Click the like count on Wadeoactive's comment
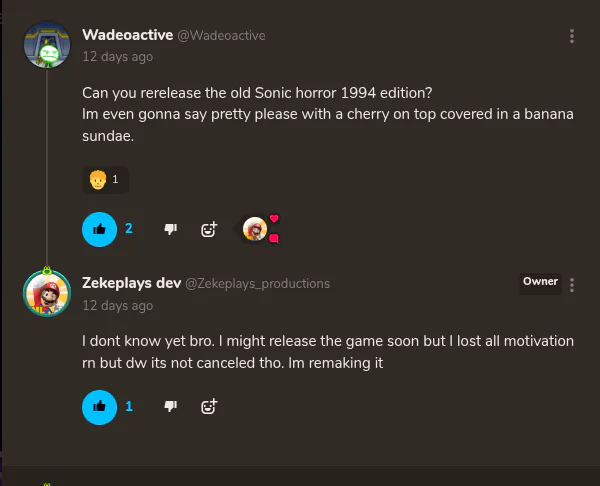Image resolution: width=600 pixels, height=486 pixels. (129, 228)
